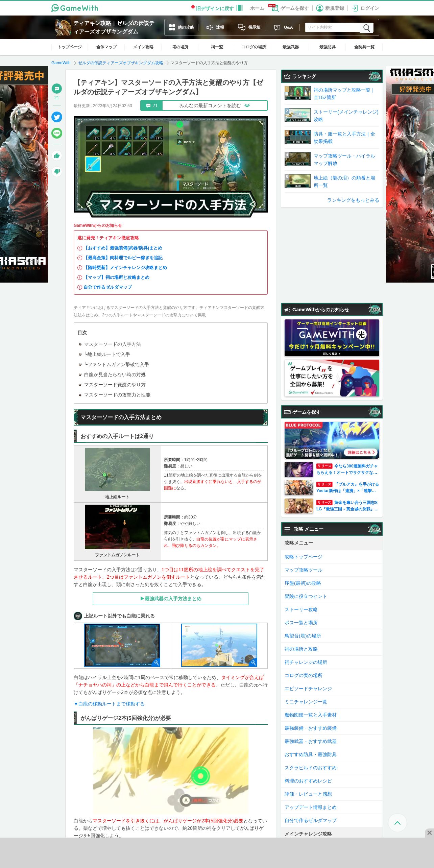Open the header game thumbnail icon
Image resolution: width=434 pixels, height=868 pixels.
coord(63,27)
